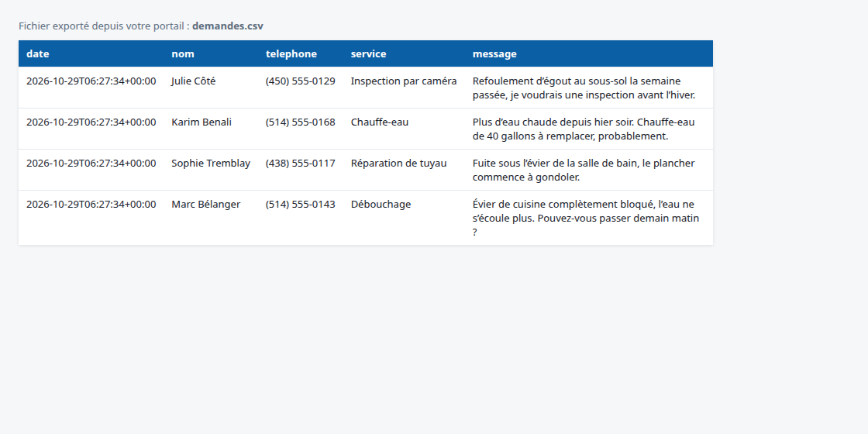Image resolution: width=868 pixels, height=434 pixels.
Task: Click the message about 'Refoulement d'égout'
Action: tap(584, 88)
